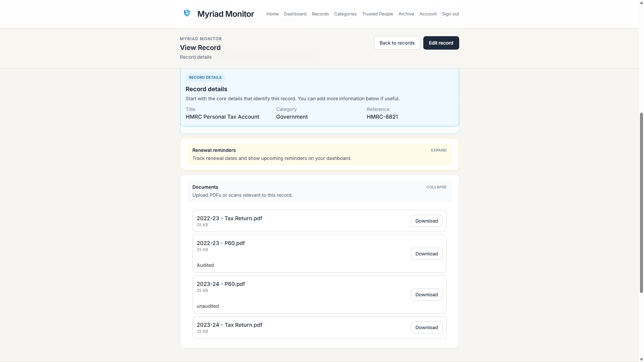Go to the Dashboard page

(295, 14)
